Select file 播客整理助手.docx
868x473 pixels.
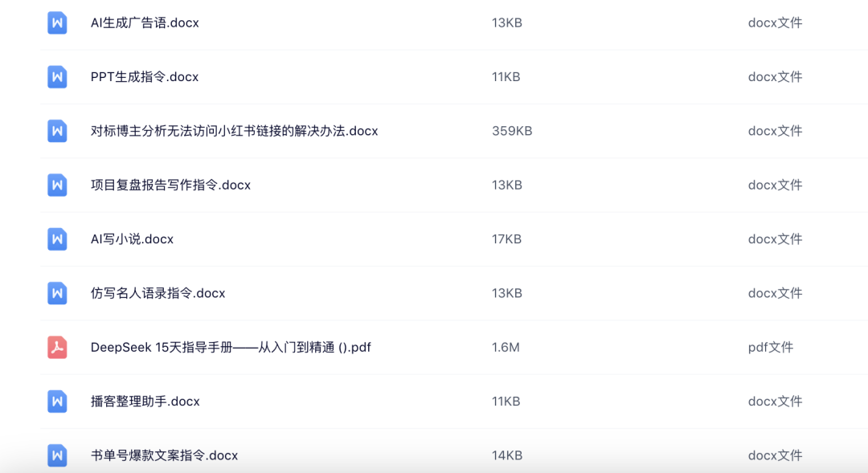tap(145, 402)
